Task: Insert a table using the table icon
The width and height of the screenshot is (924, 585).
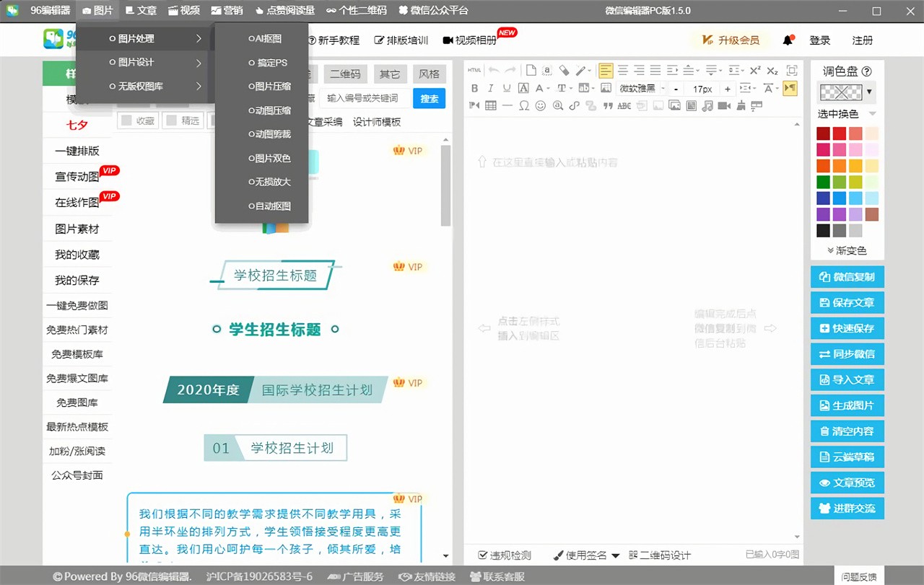Action: [491, 106]
